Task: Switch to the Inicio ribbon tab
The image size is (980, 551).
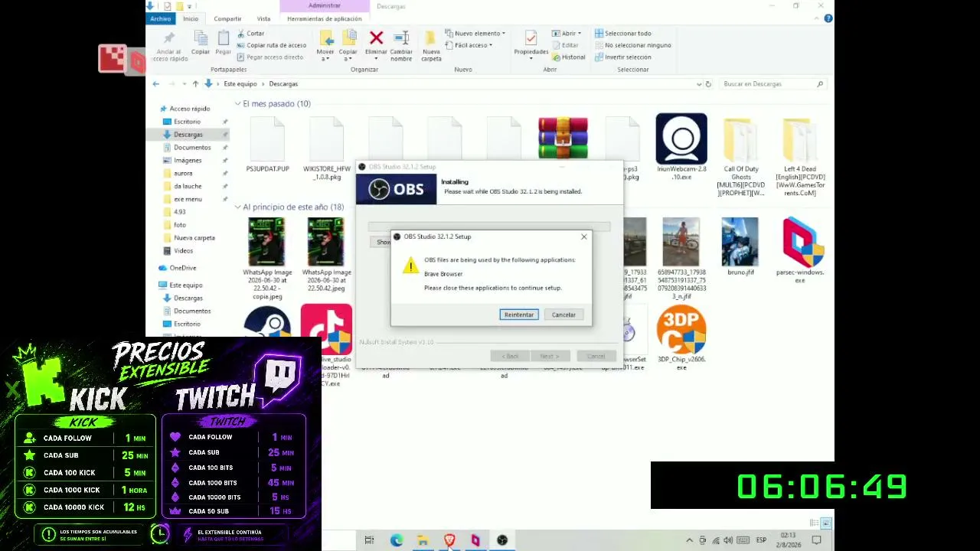Action: point(191,18)
